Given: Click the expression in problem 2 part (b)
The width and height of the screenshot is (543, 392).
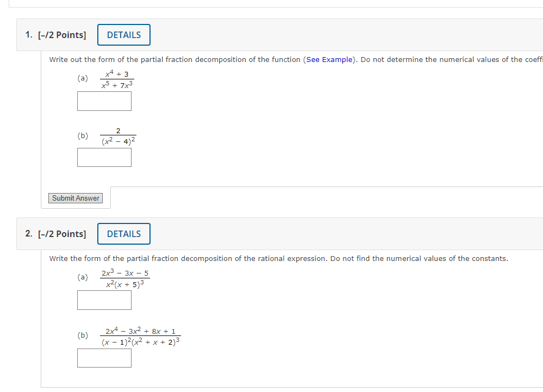Looking at the screenshot, I should coord(141,335).
